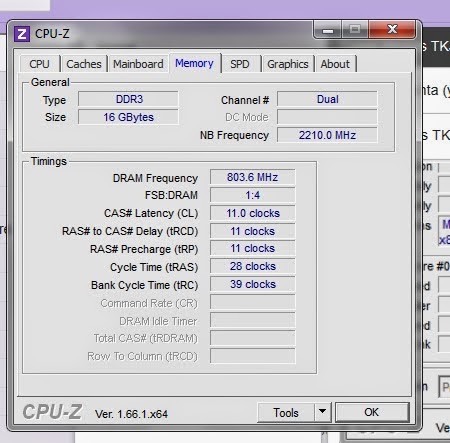Select the 1:4 FSB:DRAM ratio value

click(x=253, y=195)
